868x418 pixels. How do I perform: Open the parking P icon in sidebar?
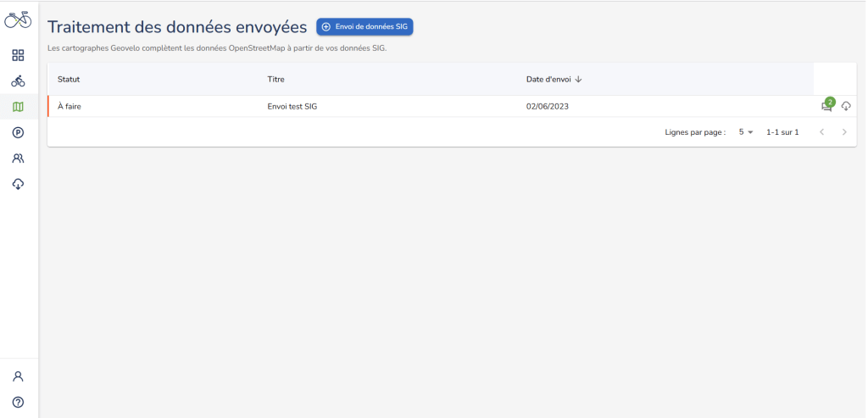click(19, 132)
